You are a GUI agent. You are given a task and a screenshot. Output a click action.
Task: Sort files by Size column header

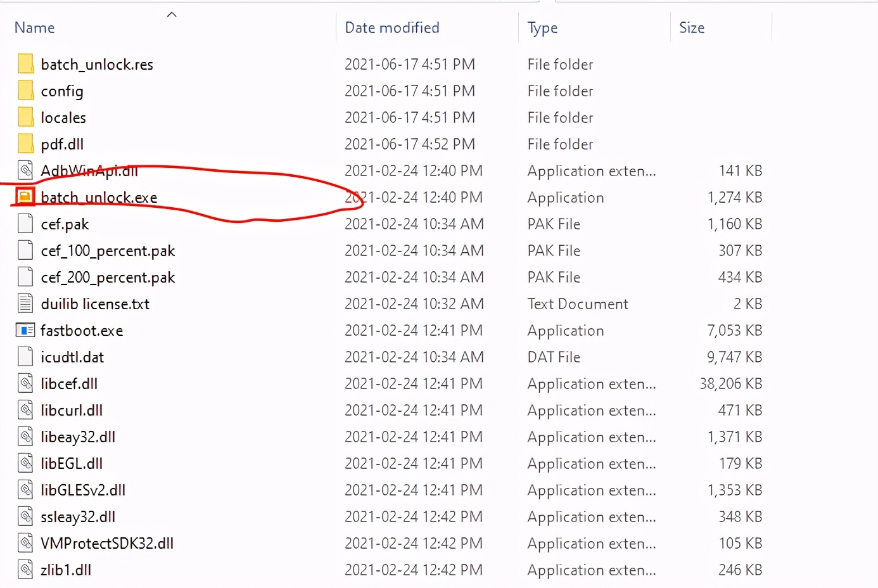691,28
